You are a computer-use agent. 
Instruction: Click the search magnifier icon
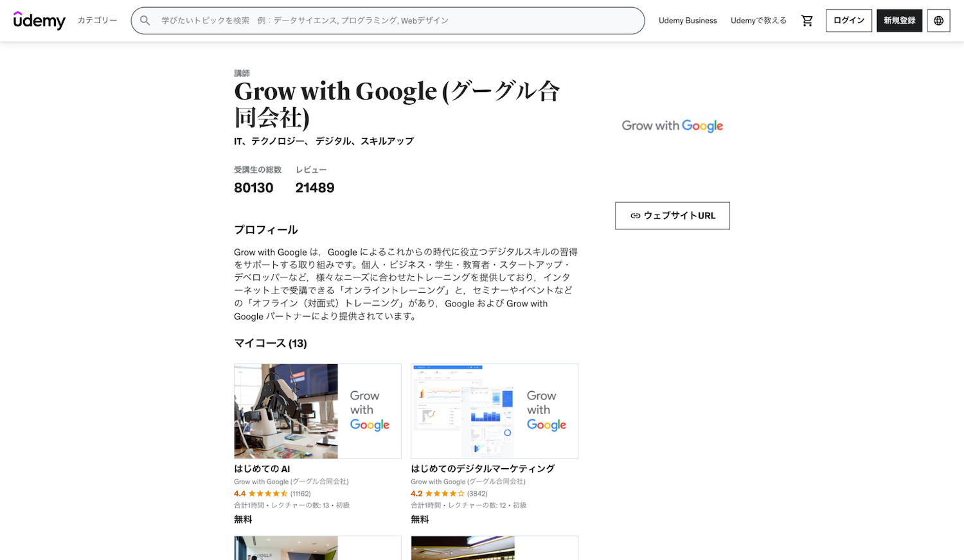tap(145, 21)
